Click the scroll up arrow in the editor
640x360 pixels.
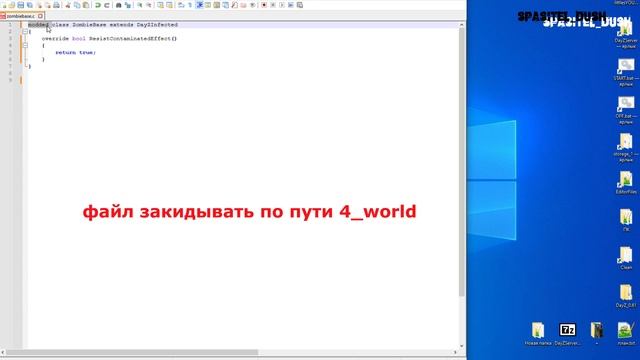coord(462,24)
